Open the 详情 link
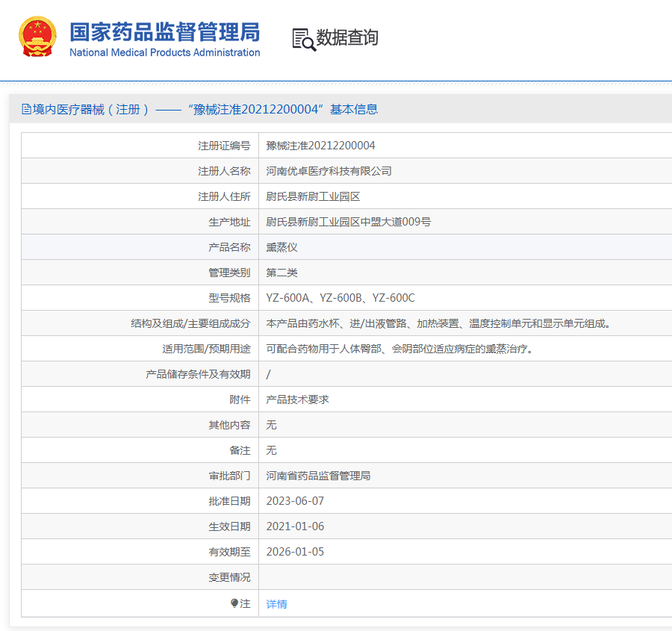This screenshot has width=672, height=631. click(276, 604)
